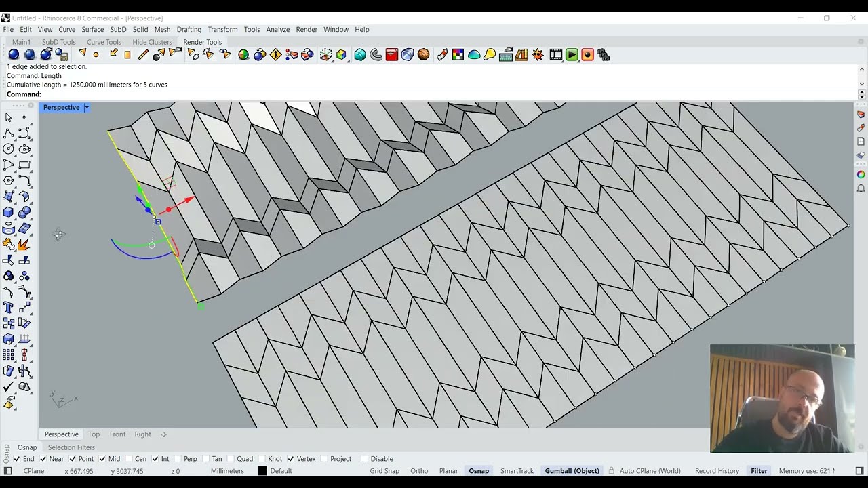Open the SubD menu

[x=118, y=30]
